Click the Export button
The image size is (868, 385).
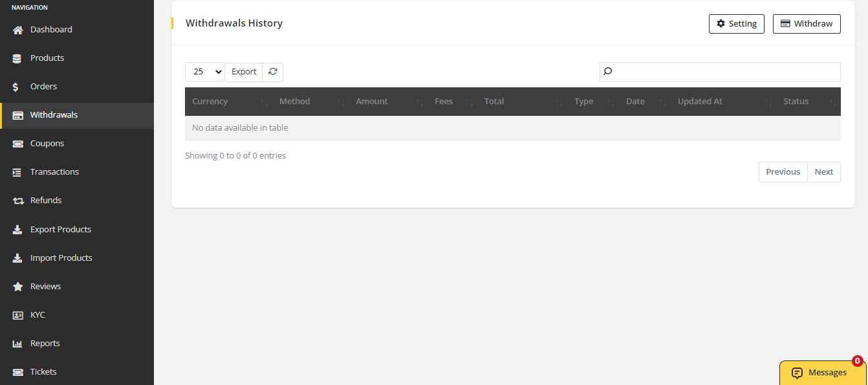244,72
